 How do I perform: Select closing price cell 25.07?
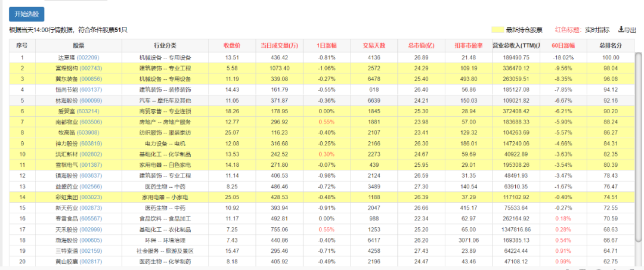point(231,132)
